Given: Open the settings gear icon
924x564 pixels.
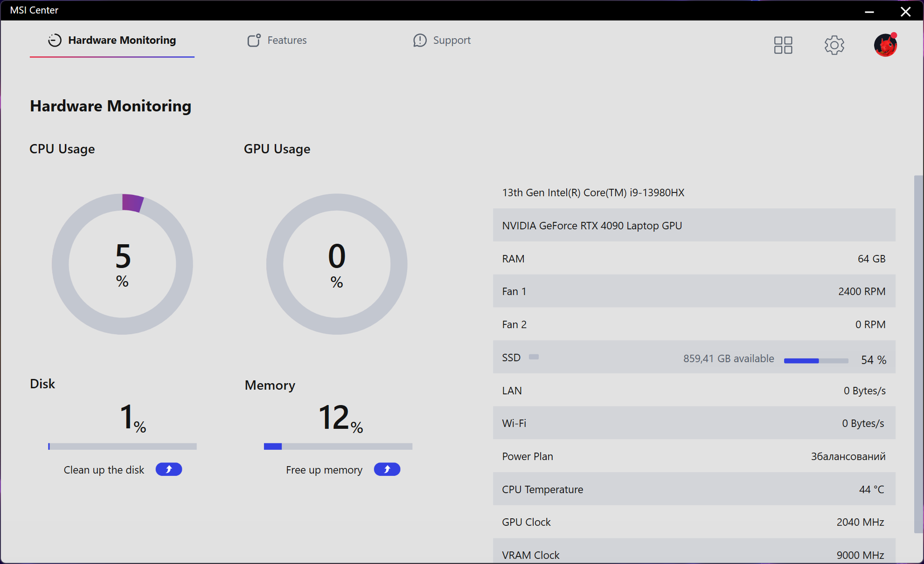Looking at the screenshot, I should click(x=834, y=45).
